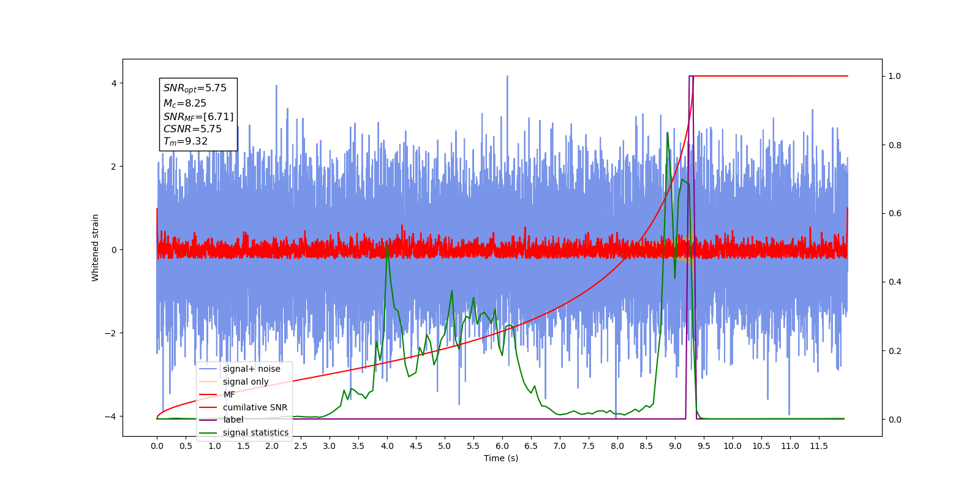Click the left-axis tick label −2
This screenshot has width=980, height=490.
pos(110,333)
